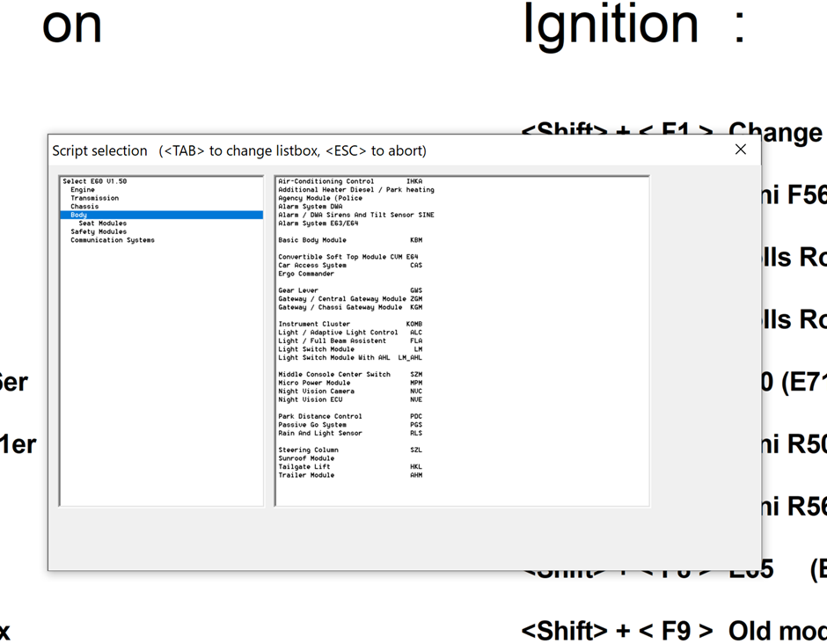The width and height of the screenshot is (827, 644).
Task: Choose Light Switch Module LM
Action: tap(349, 349)
